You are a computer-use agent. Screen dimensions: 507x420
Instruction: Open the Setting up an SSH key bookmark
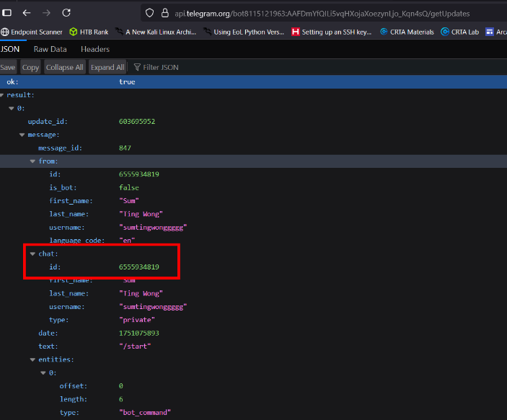[x=332, y=32]
